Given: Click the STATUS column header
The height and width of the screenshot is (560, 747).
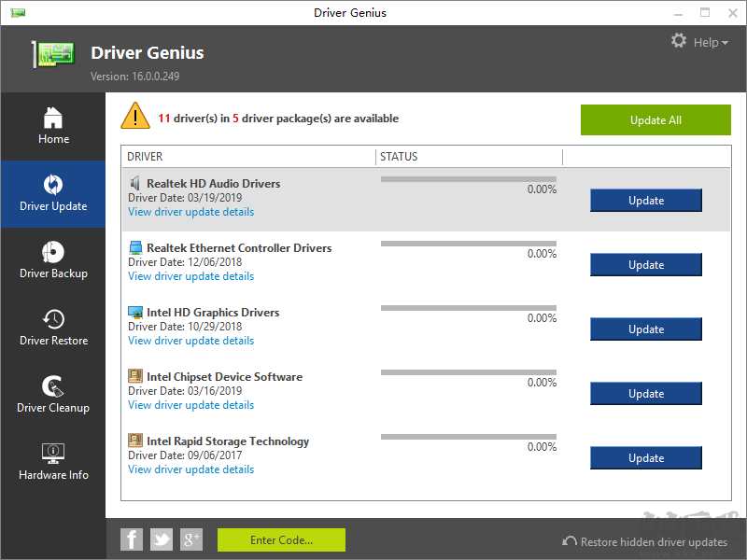Looking at the screenshot, I should click(x=399, y=156).
